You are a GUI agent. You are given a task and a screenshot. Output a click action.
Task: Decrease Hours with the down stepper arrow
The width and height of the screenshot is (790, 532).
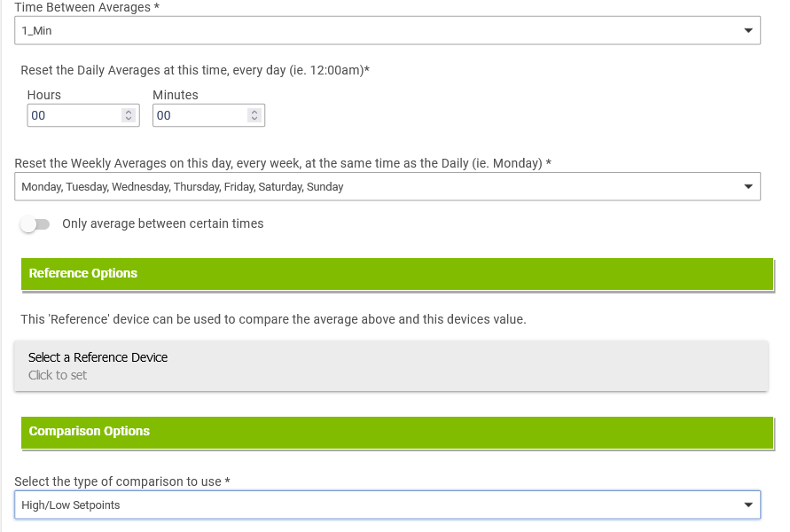click(129, 119)
